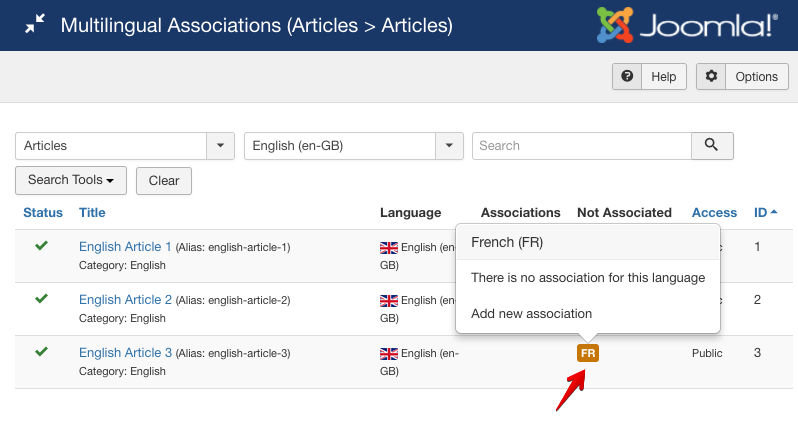The height and width of the screenshot is (430, 798).
Task: Click into the Search text field
Action: coord(581,146)
